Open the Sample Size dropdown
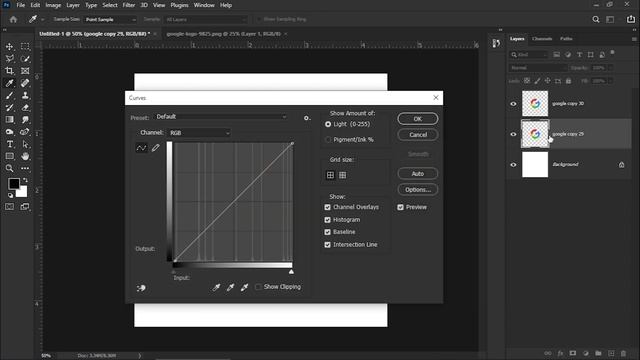Screen dimensions: 640x360 (110, 19)
